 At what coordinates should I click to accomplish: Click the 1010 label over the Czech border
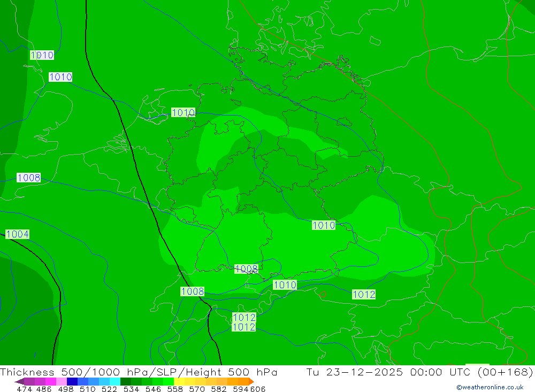point(324,225)
